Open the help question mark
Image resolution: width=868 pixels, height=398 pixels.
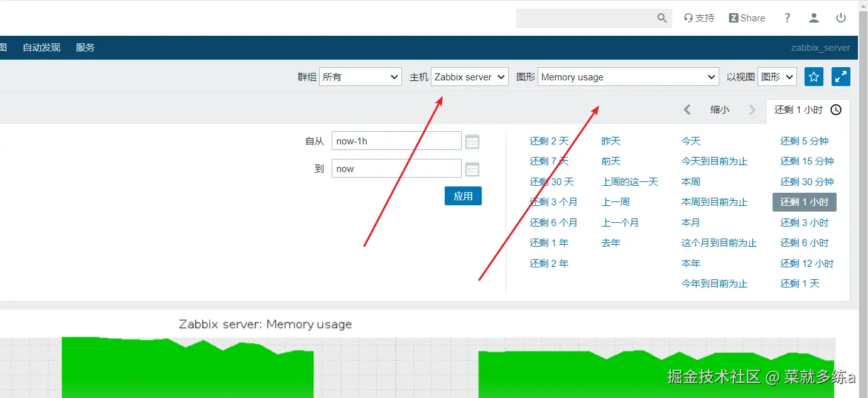pos(787,18)
